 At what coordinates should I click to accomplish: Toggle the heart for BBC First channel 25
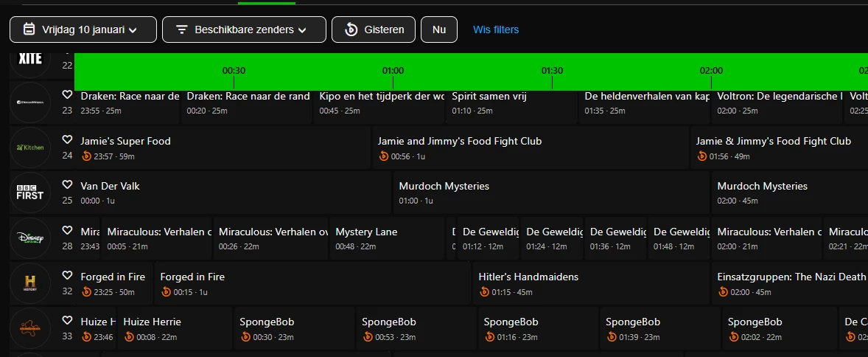[68, 184]
